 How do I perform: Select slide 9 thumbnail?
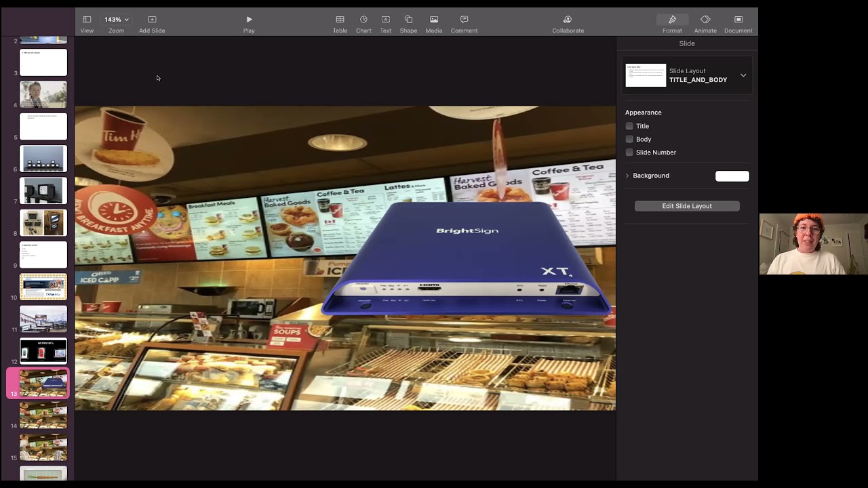[43, 255]
